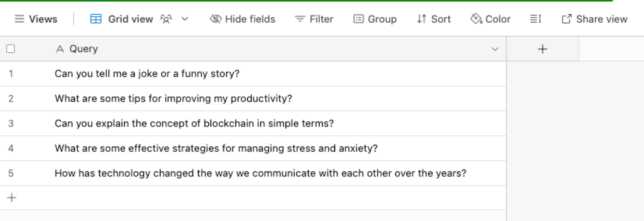Add a new row at the bottom
The width and height of the screenshot is (644, 221).
pyautogui.click(x=12, y=198)
